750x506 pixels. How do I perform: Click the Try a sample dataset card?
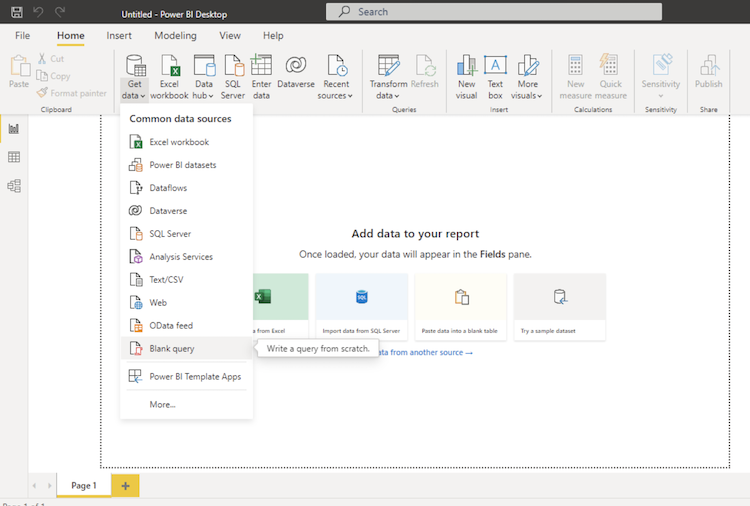point(560,307)
